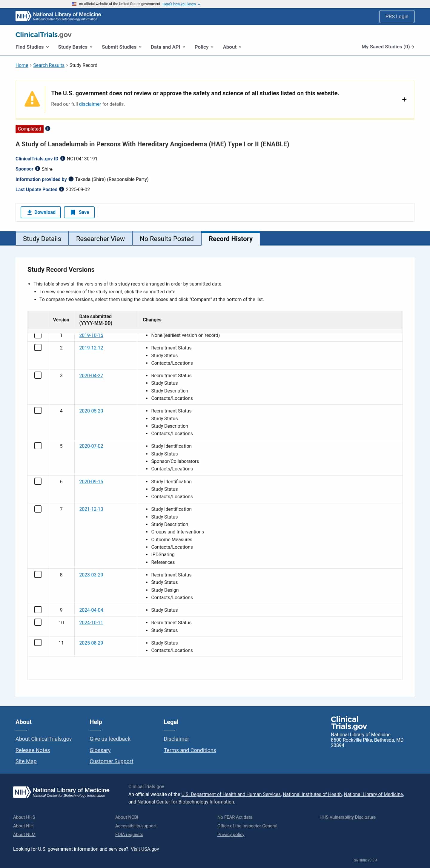The width and height of the screenshot is (430, 868).
Task: Click the NIH National Library of Medicine logo
Action: tap(58, 16)
